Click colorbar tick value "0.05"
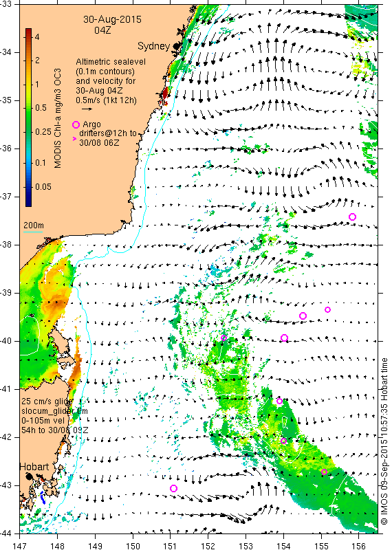Image resolution: width=392 pixels, height=550 pixels. [x=43, y=186]
